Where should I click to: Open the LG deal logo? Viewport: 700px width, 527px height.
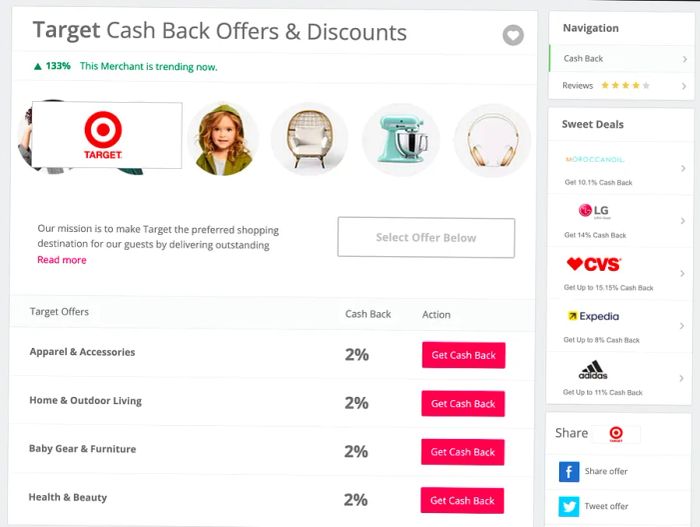click(x=593, y=211)
